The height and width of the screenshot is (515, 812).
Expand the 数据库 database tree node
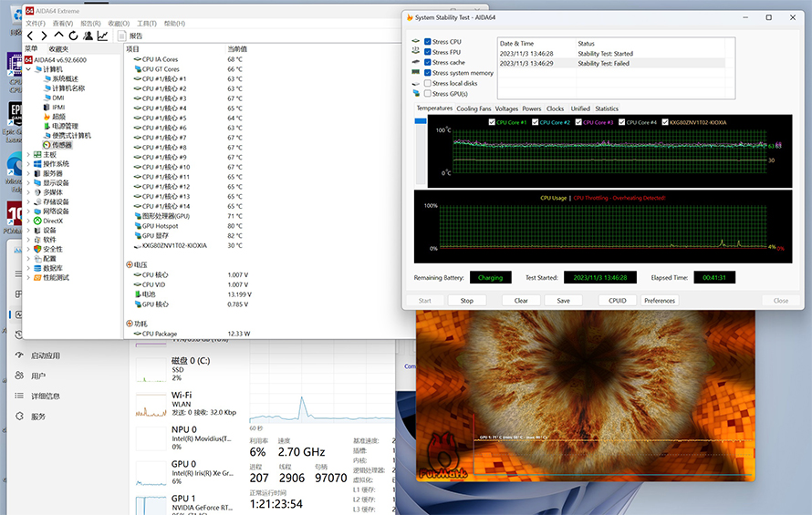coord(28,268)
